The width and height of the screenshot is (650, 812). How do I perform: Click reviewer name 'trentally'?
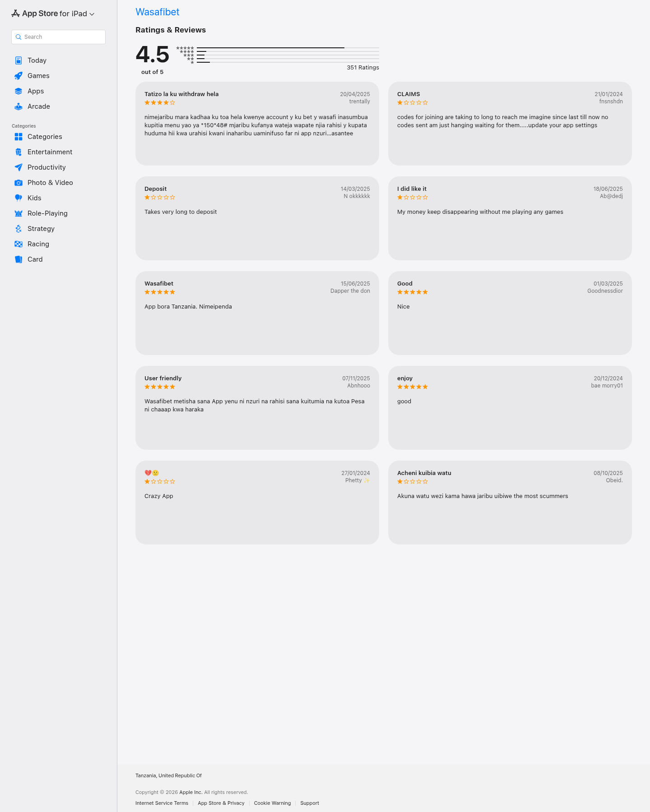click(x=360, y=101)
